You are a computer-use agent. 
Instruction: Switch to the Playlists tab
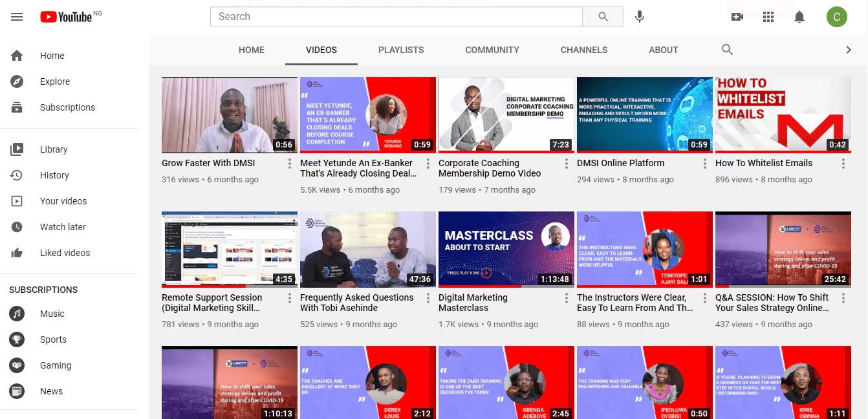[x=401, y=50]
